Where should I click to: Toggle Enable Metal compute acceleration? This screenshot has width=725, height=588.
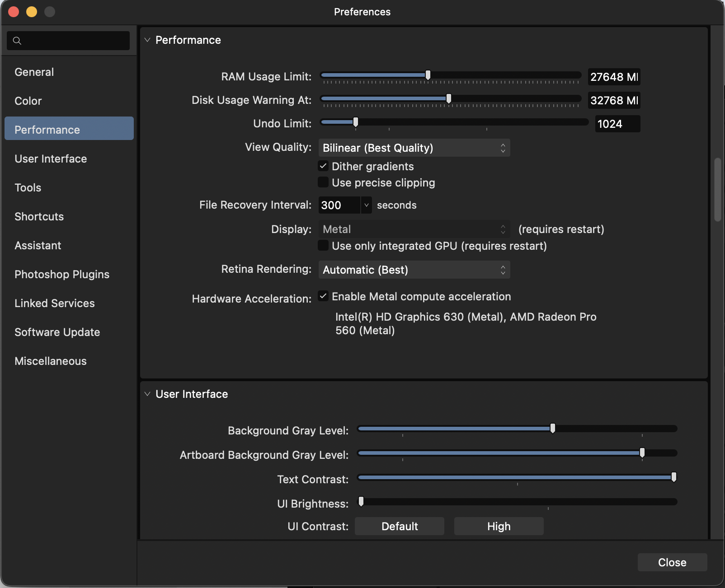[323, 296]
